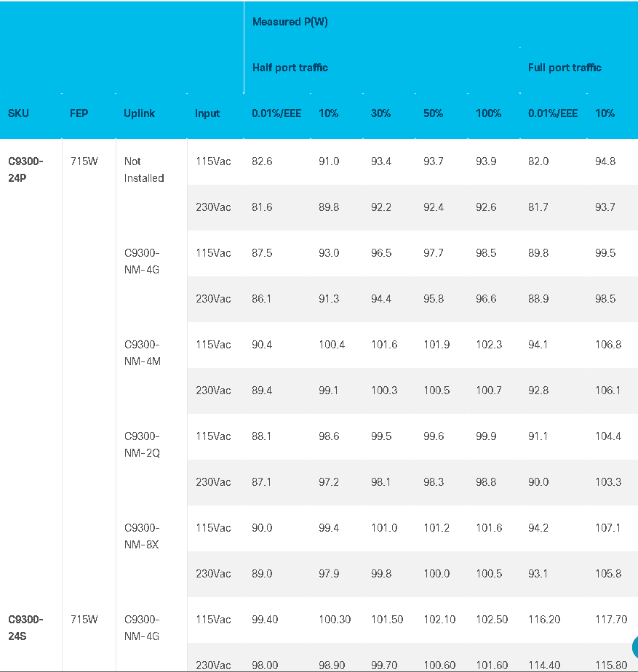638x672 pixels.
Task: Pick the "102.10" measurement cell
Action: [x=439, y=620]
